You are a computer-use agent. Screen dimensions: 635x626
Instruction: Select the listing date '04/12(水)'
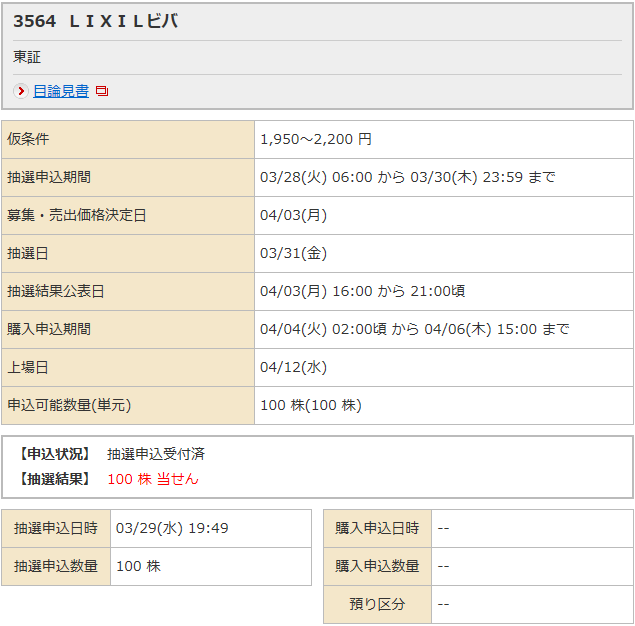pyautogui.click(x=293, y=368)
